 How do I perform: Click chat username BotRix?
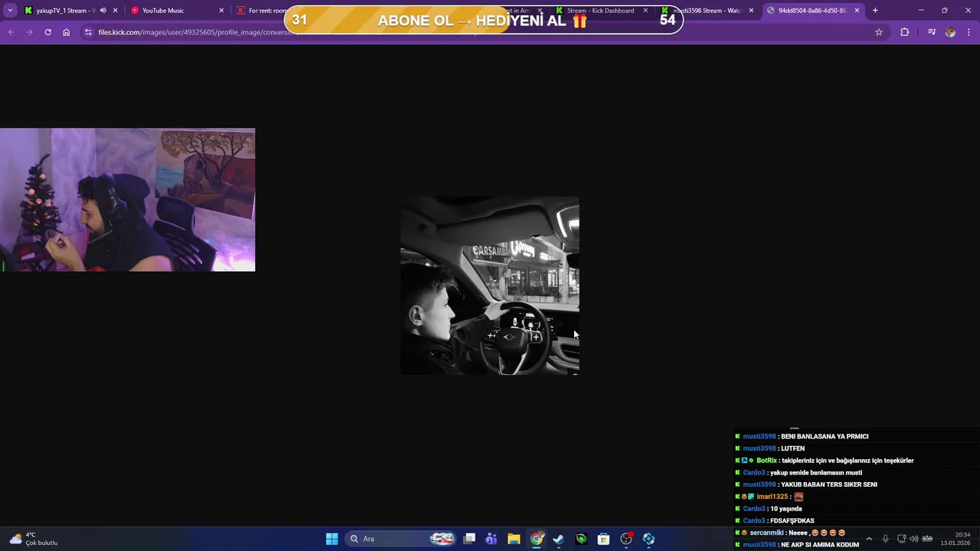tap(766, 461)
